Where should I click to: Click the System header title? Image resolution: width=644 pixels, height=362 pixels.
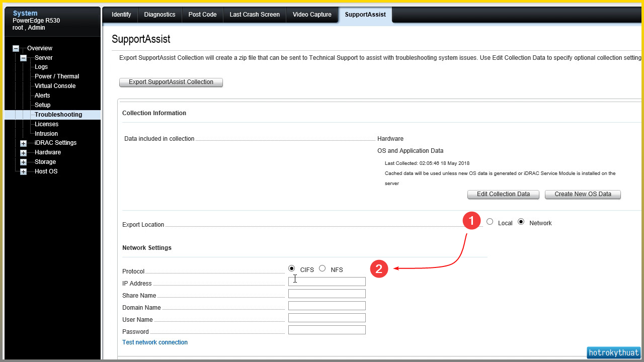tap(25, 13)
